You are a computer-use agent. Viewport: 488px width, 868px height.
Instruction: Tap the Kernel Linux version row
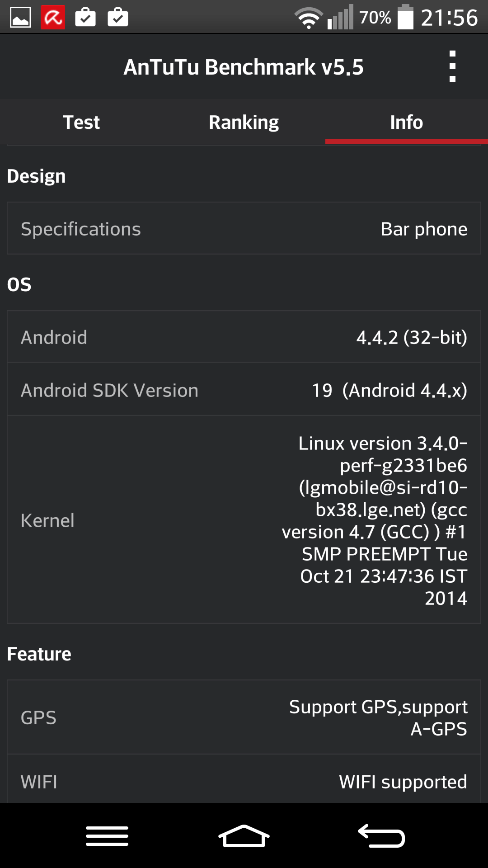point(244,520)
